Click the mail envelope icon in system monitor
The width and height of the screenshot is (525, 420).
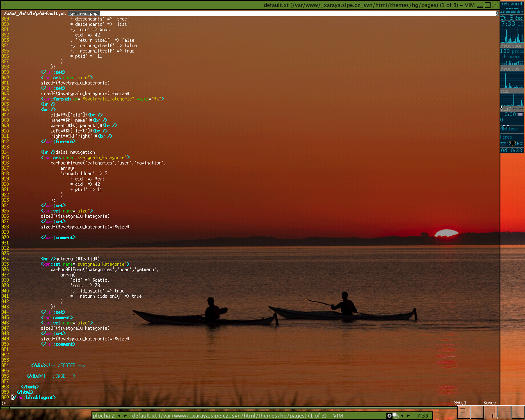click(503, 144)
